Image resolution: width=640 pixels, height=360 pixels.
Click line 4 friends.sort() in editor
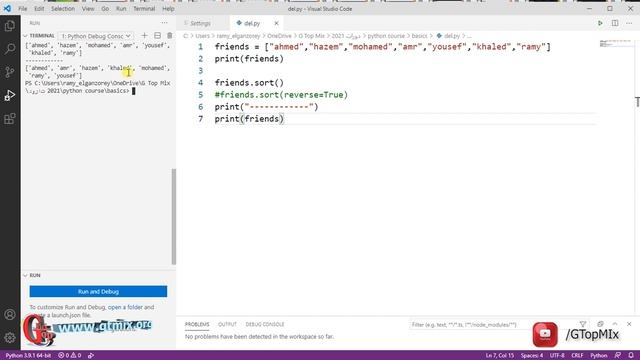[x=249, y=82]
